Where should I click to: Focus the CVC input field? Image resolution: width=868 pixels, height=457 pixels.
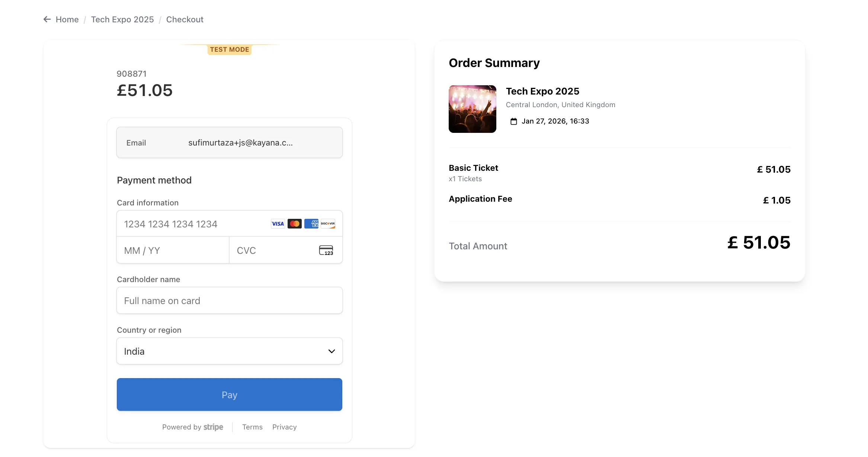(x=286, y=250)
